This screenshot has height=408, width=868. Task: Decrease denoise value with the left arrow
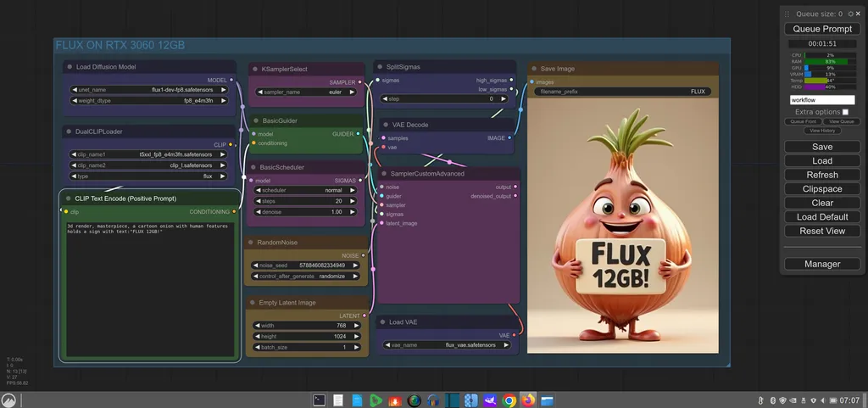click(258, 212)
